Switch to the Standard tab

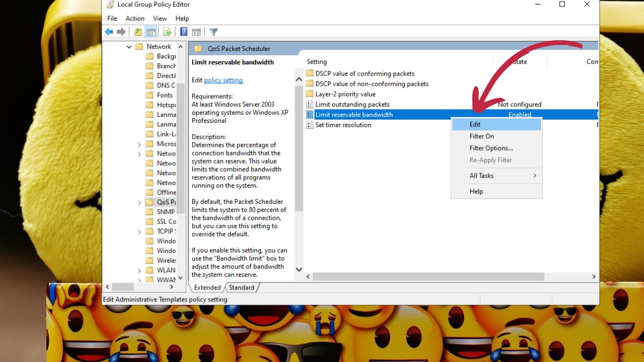241,287
